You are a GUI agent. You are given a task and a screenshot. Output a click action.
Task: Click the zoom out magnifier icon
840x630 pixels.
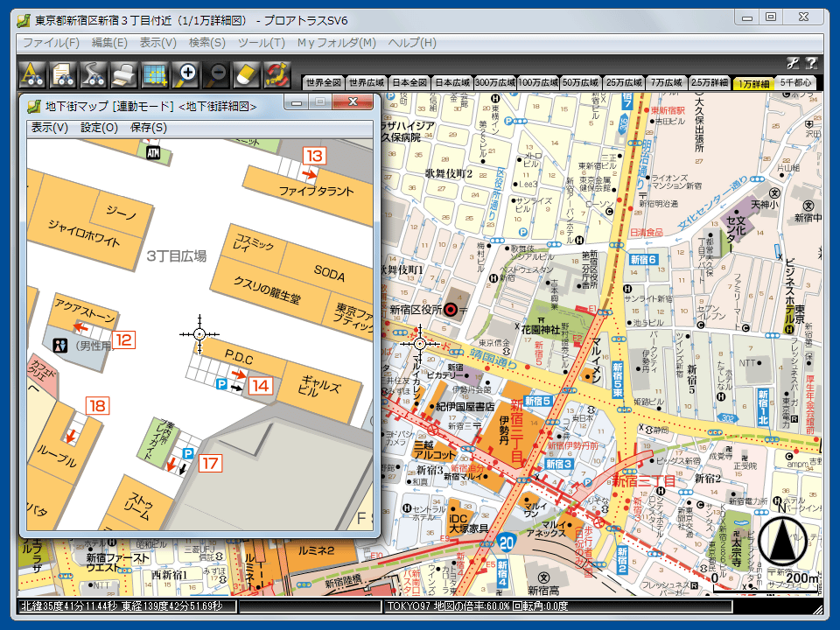coord(218,74)
